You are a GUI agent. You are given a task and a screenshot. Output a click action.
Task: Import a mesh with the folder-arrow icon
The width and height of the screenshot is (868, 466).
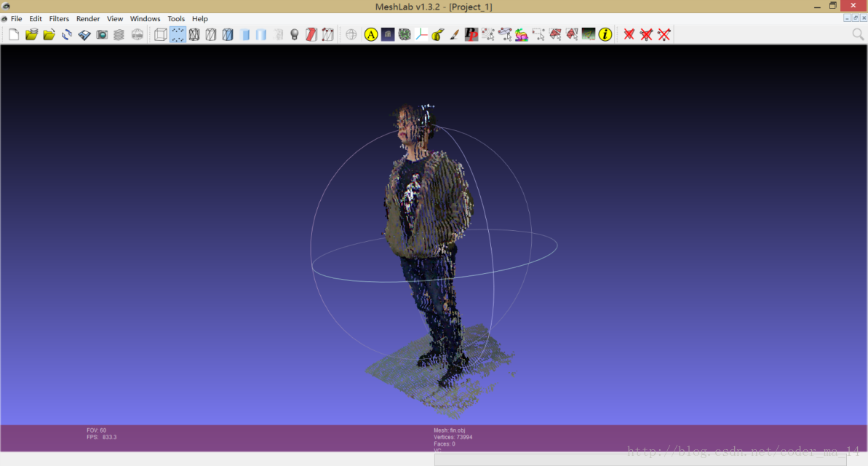(49, 35)
